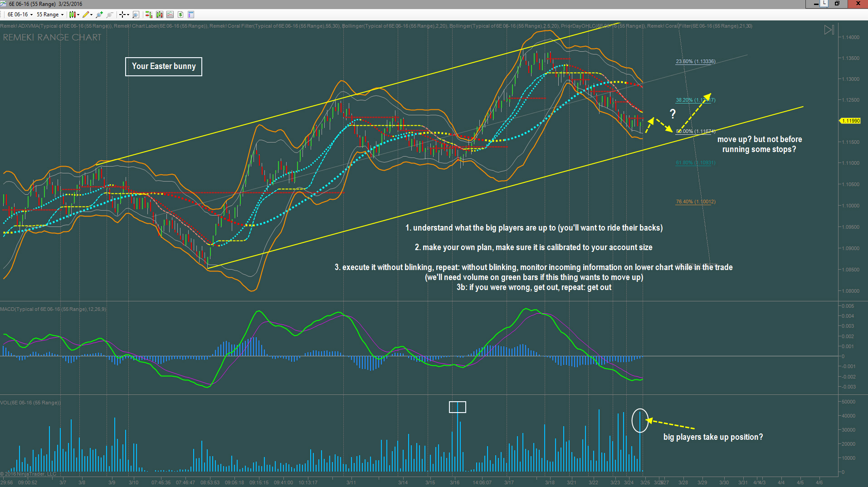Click the MACD indicator panel label
This screenshot has width=868, height=487.
pyautogui.click(x=54, y=309)
